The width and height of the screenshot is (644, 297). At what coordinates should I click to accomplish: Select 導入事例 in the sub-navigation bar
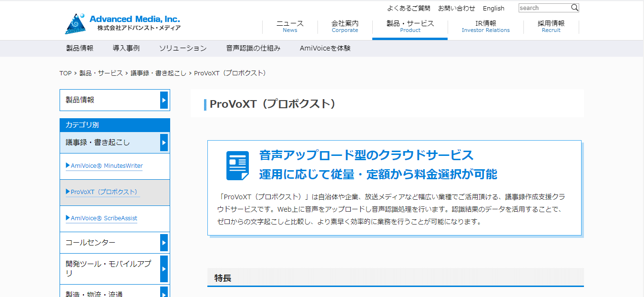coord(126,48)
